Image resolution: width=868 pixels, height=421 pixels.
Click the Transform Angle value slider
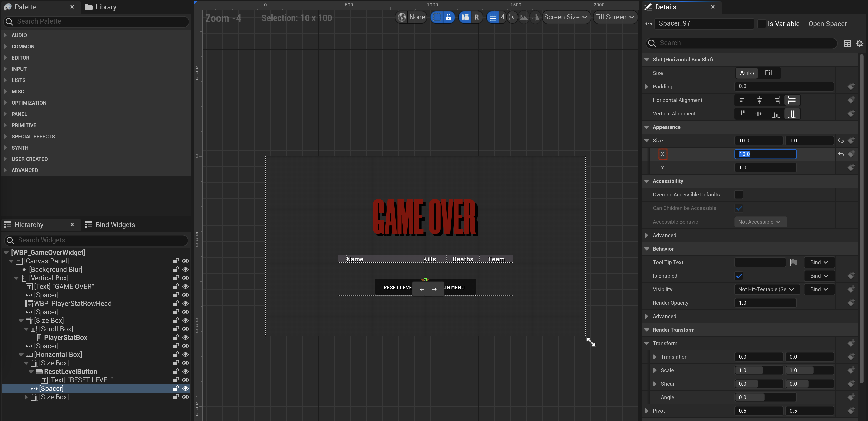point(765,397)
